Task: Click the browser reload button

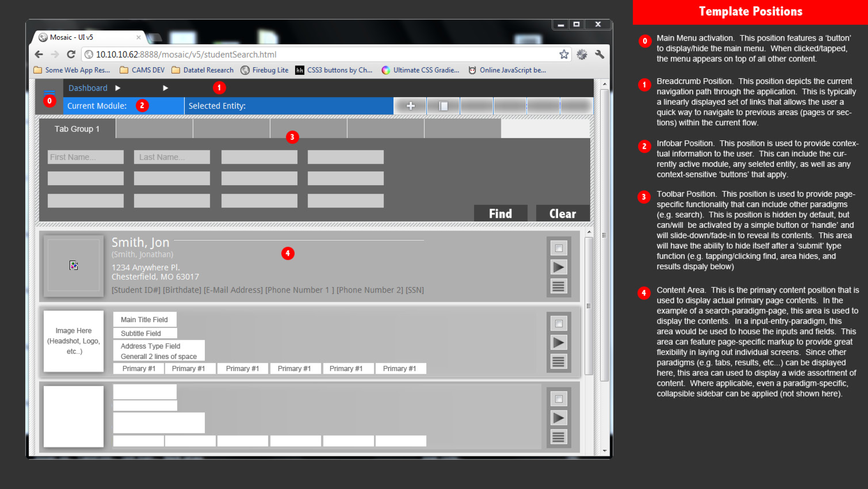Action: (71, 54)
